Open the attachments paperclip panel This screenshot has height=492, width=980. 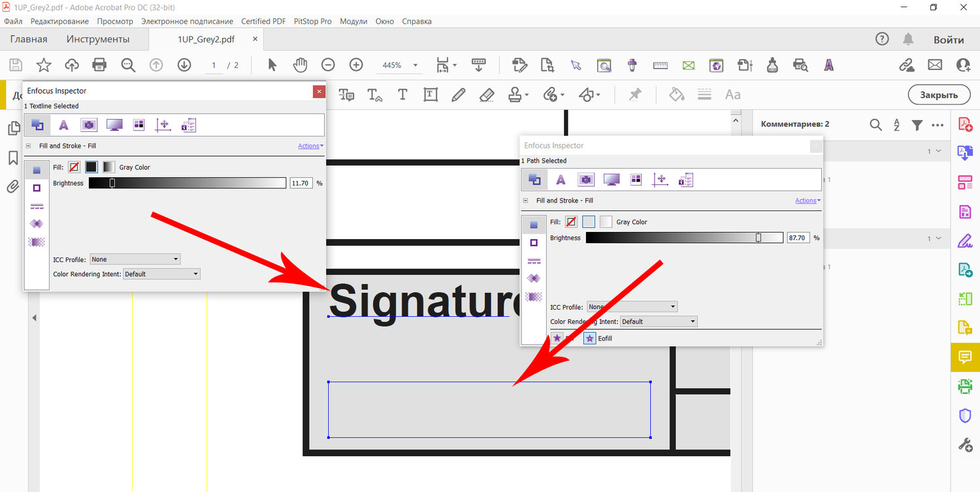[x=12, y=187]
